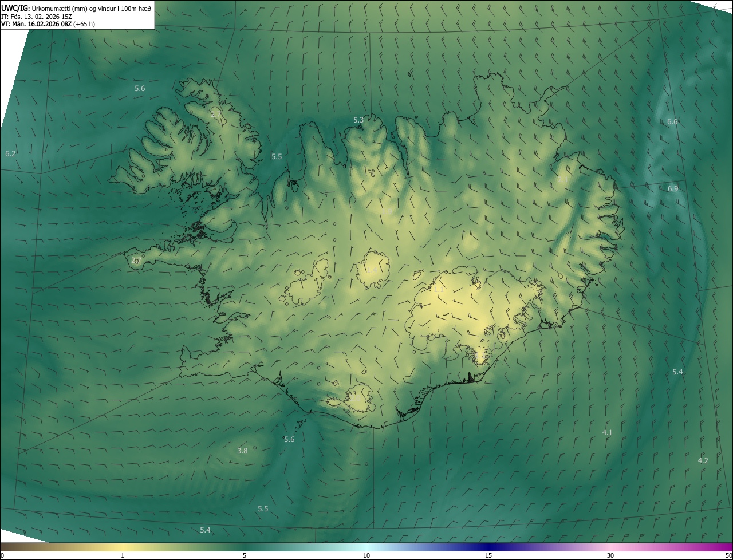
Task: Click the '0' tick on the colour scale
Action: point(2,555)
